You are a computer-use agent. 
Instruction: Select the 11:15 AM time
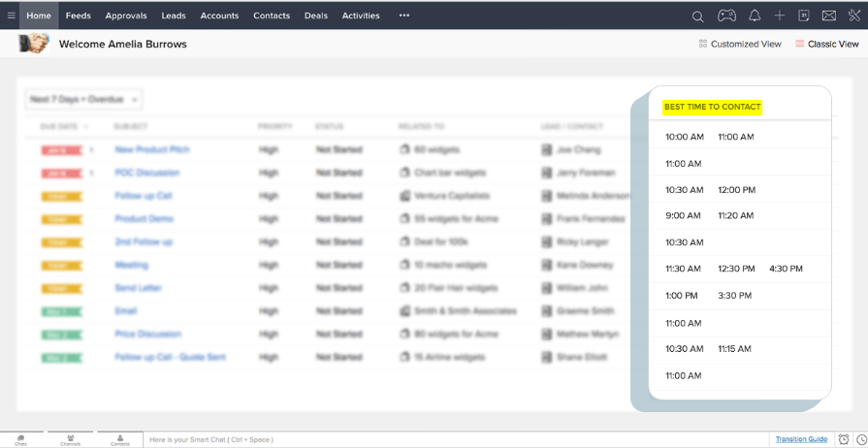point(734,349)
